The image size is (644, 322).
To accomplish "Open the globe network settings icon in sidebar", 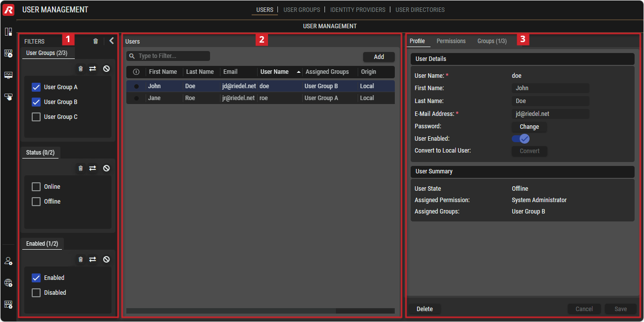I will click(8, 283).
